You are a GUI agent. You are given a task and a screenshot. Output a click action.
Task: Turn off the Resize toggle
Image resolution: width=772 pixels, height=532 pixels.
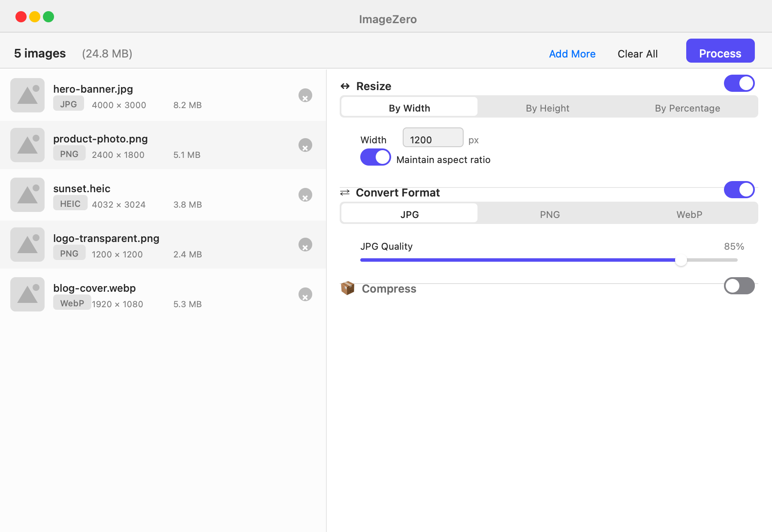tap(739, 83)
